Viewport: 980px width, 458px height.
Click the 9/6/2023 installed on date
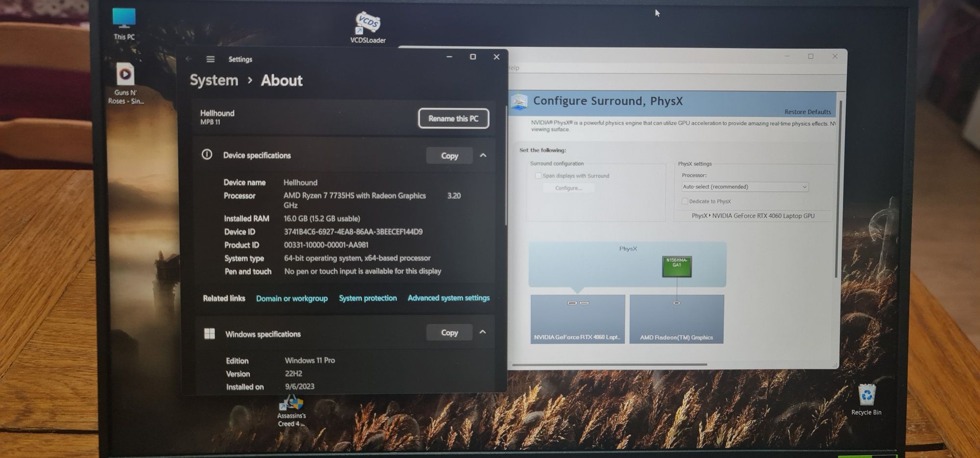tap(299, 386)
